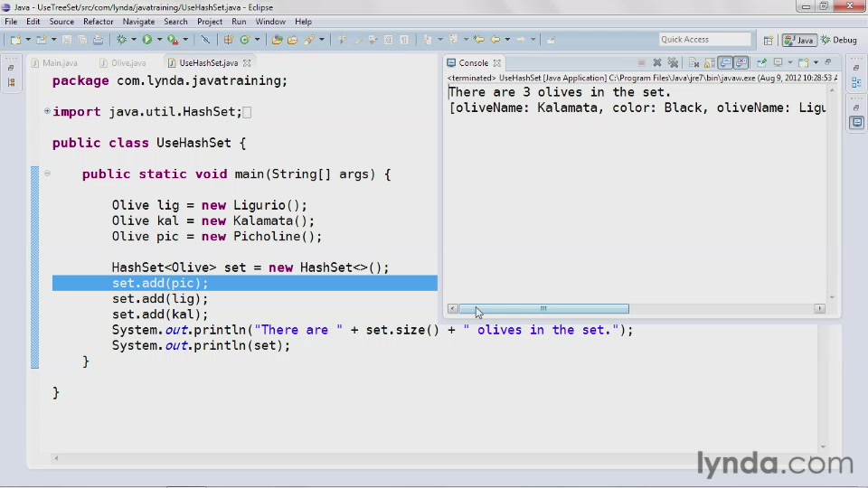Click console line 'There are 3 olives'

559,92
